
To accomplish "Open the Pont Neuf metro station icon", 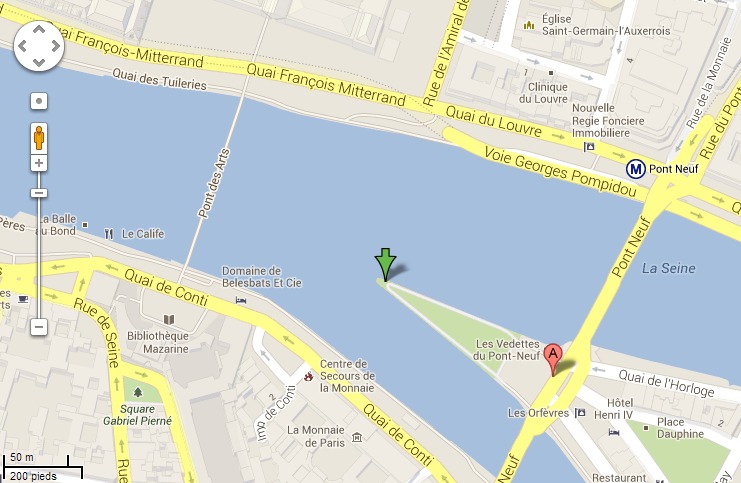I will [636, 169].
